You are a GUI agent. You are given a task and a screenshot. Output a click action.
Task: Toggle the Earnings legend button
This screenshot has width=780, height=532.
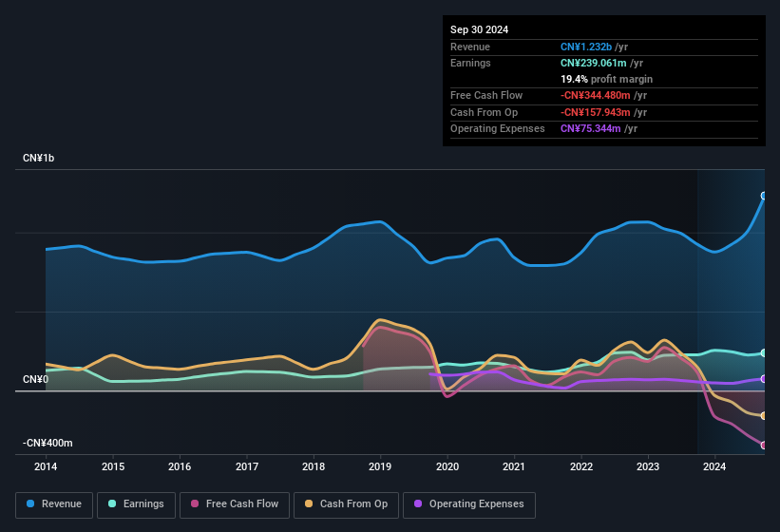tap(136, 504)
